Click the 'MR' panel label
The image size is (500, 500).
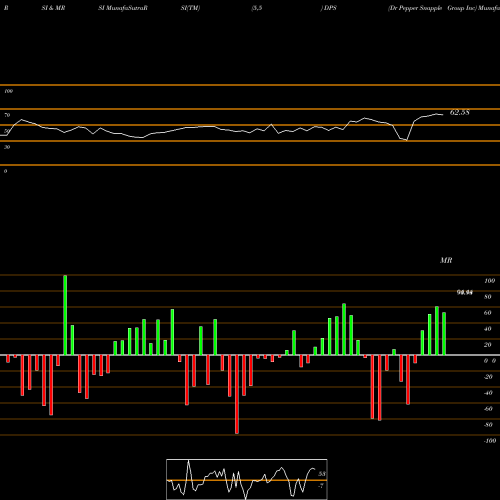coord(446,260)
